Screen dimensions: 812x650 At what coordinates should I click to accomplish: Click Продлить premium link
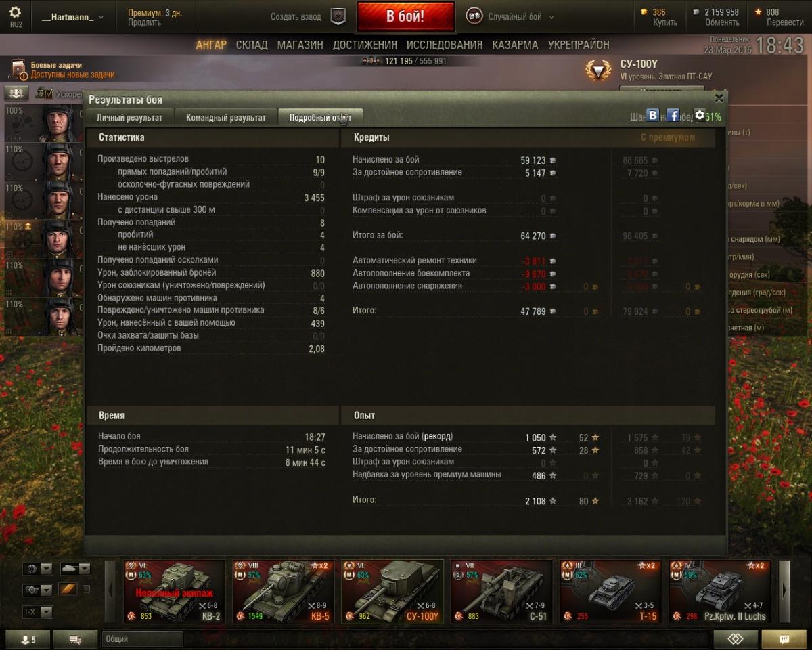144,22
